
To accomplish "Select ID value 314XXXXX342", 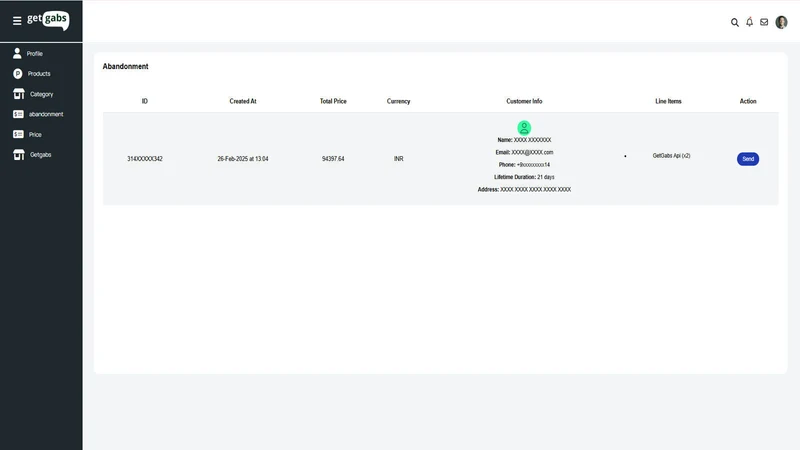I will pyautogui.click(x=145, y=159).
